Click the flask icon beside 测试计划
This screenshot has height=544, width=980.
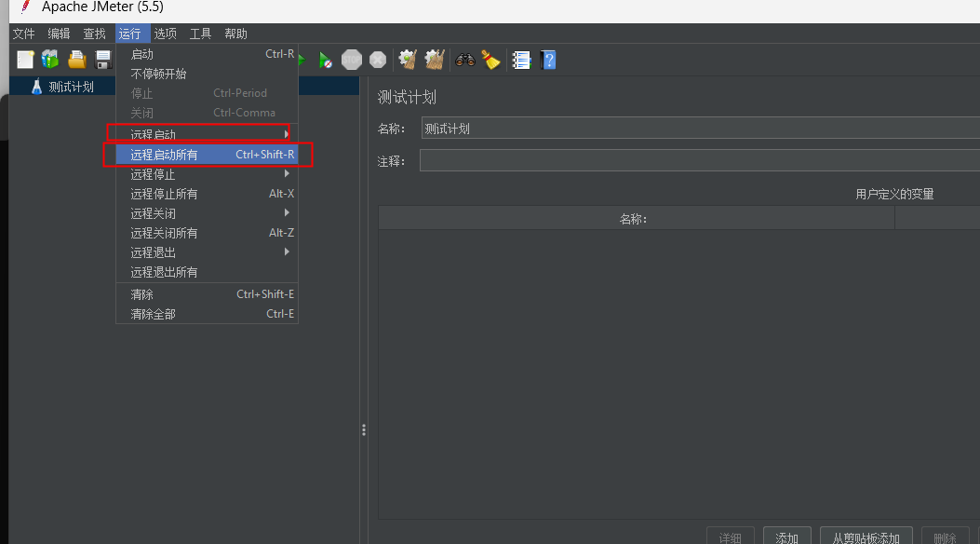[36, 87]
